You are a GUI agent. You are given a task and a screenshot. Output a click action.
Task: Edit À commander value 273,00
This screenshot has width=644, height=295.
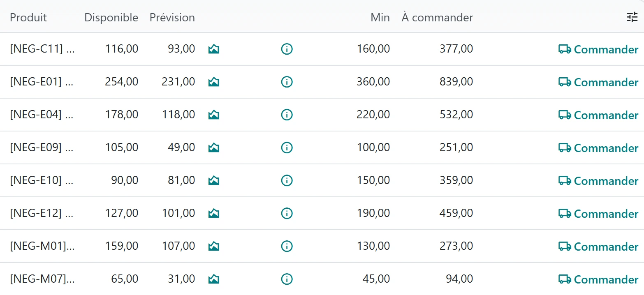pyautogui.click(x=456, y=246)
